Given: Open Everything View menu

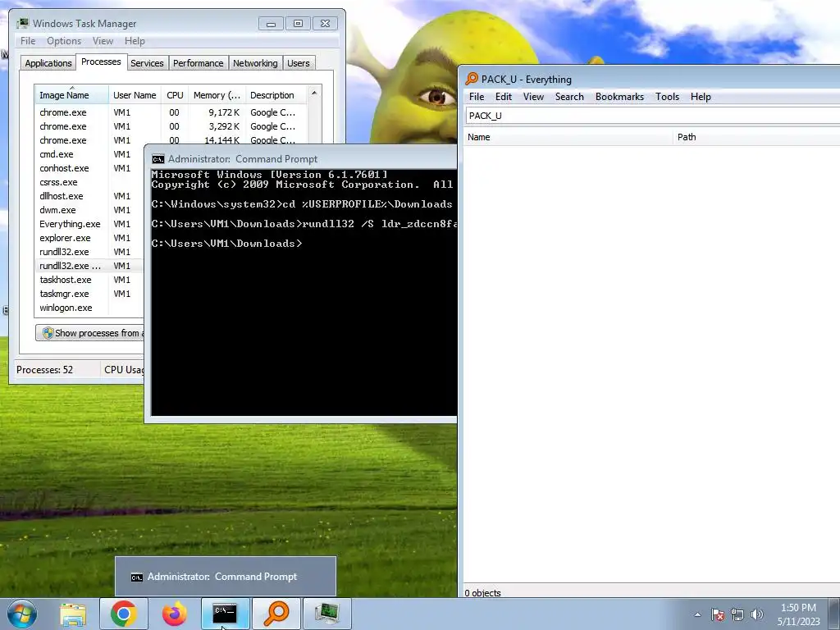Looking at the screenshot, I should click(x=533, y=97).
